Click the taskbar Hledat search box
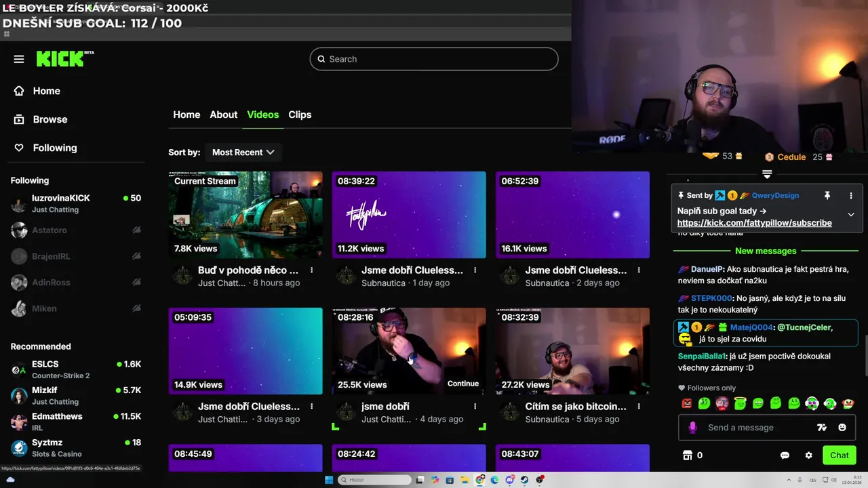This screenshot has width=868, height=488. coord(375,480)
